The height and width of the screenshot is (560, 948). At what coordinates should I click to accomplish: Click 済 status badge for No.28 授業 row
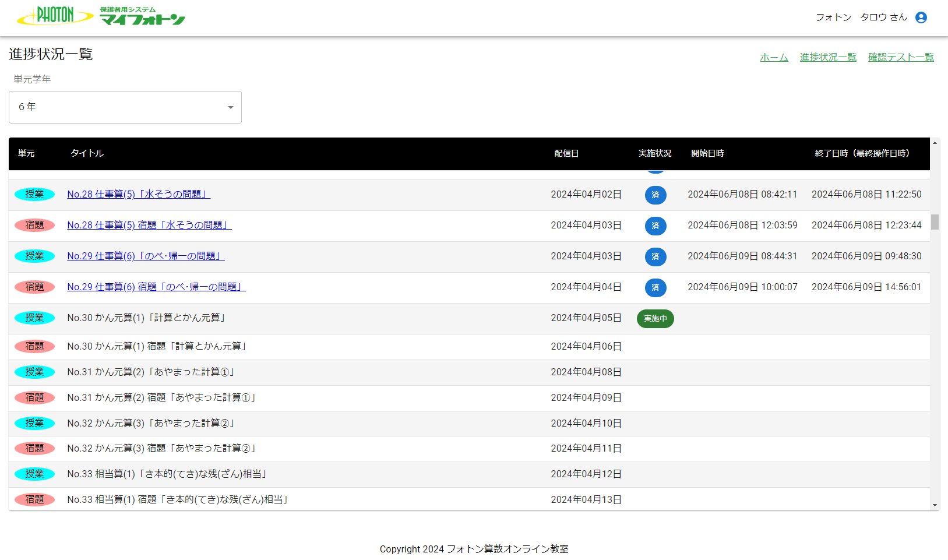(x=656, y=195)
